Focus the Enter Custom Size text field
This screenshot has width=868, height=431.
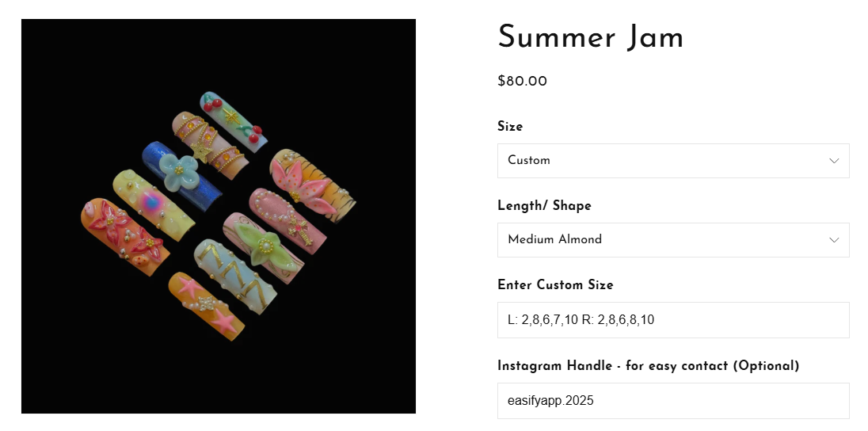click(672, 320)
